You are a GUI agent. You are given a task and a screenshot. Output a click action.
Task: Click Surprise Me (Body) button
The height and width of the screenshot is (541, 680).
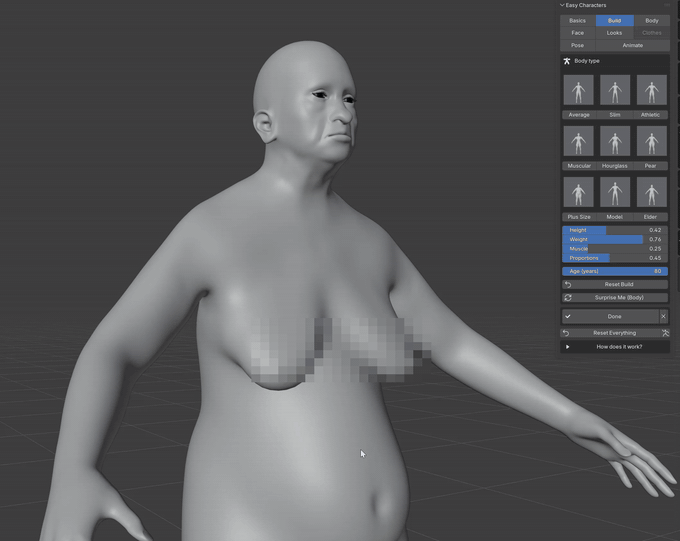pyautogui.click(x=615, y=298)
